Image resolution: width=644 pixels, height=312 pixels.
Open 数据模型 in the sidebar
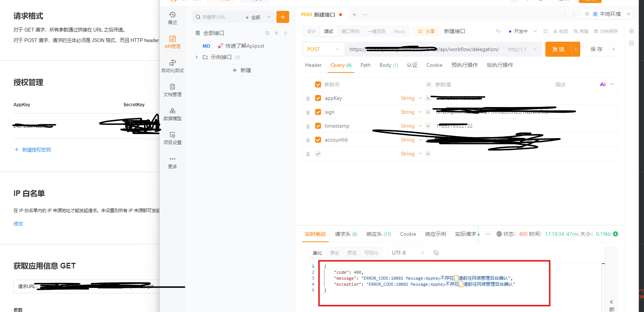pos(172,114)
